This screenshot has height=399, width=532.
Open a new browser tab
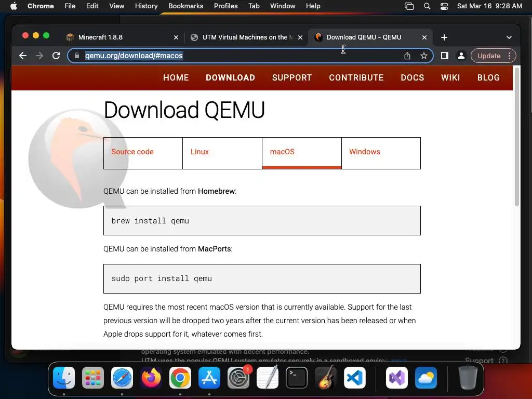[x=444, y=37]
